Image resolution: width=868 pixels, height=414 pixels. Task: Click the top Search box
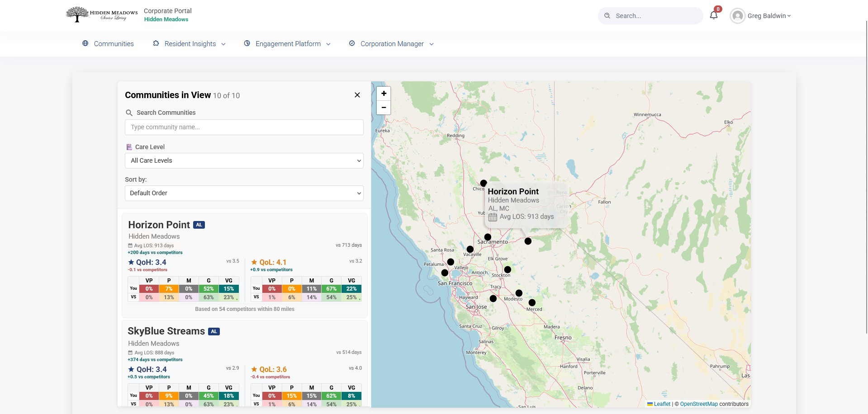[650, 16]
